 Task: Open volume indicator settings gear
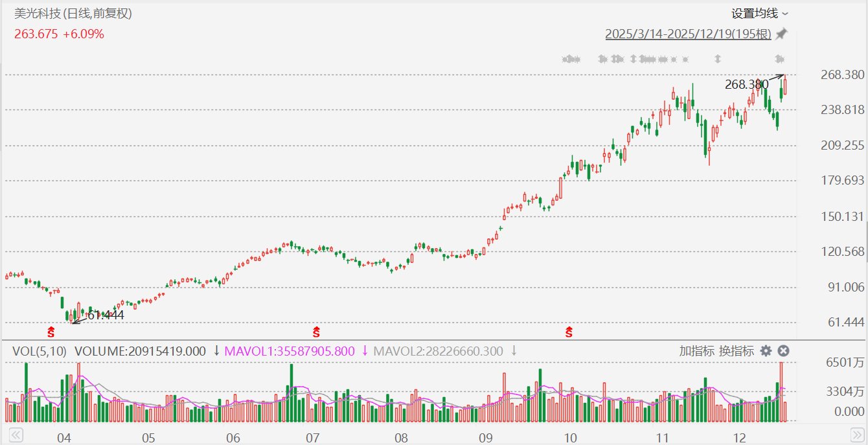click(x=766, y=351)
